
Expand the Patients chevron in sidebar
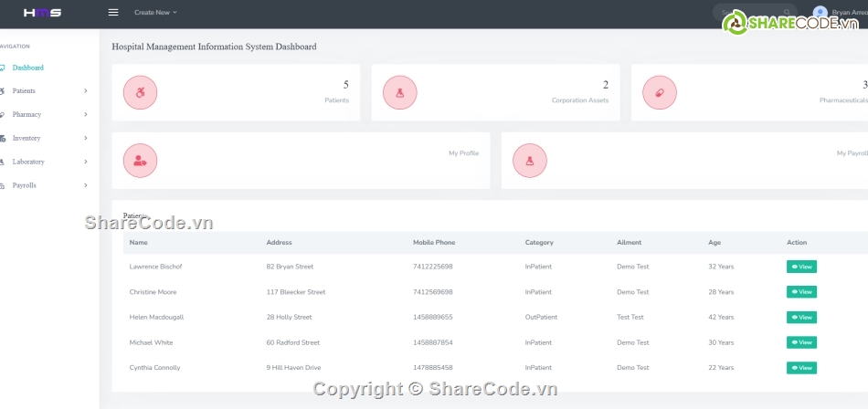point(86,90)
